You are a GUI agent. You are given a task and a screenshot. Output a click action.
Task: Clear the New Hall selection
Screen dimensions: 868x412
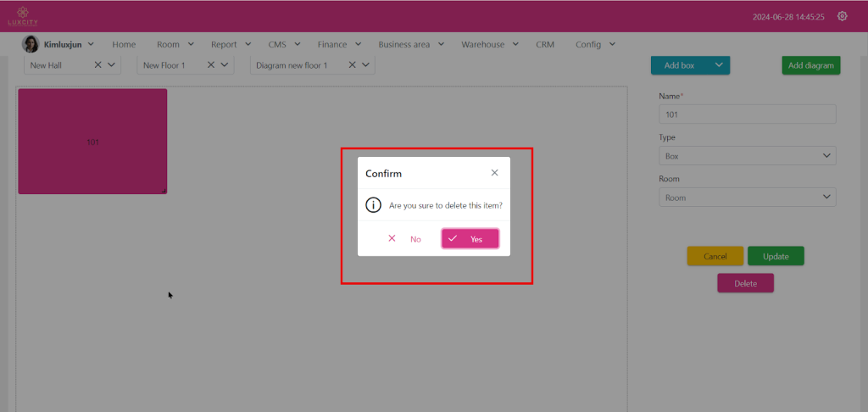click(x=97, y=64)
